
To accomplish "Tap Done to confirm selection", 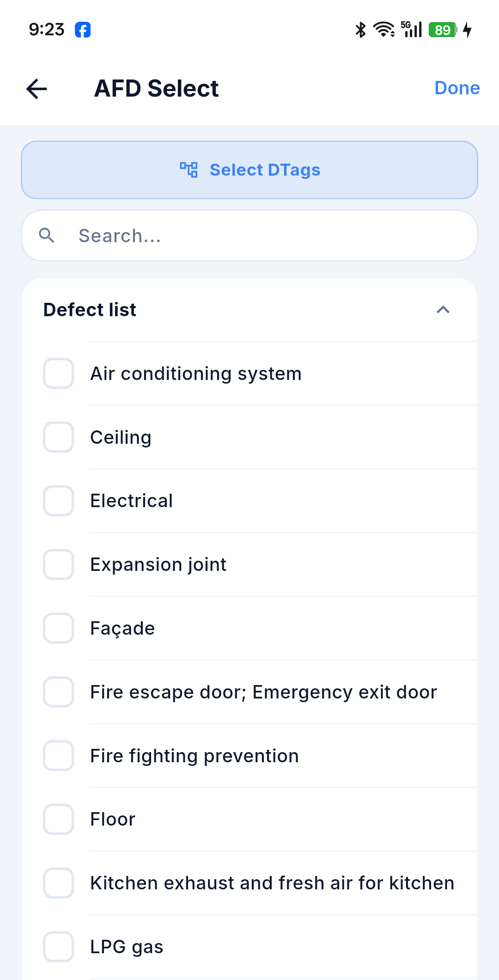I will [x=457, y=88].
